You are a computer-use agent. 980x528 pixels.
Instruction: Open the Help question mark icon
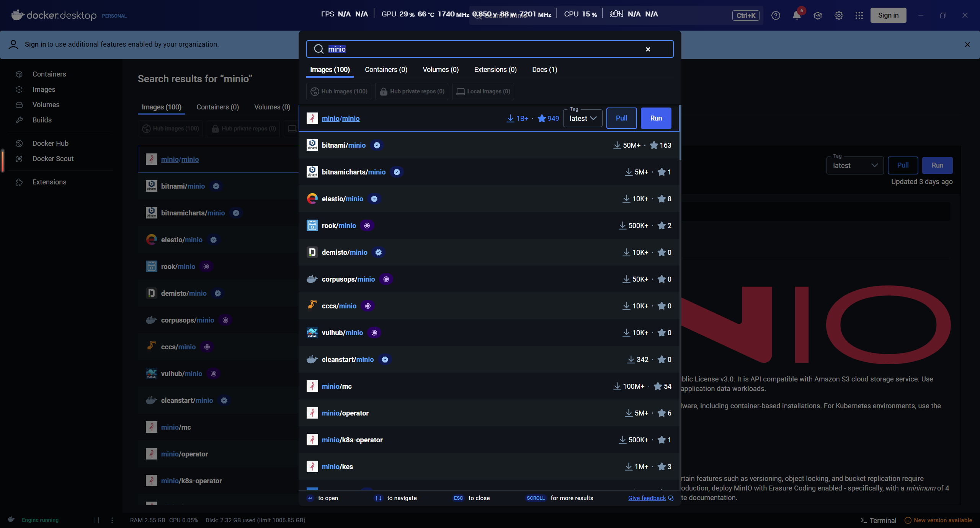(x=776, y=16)
